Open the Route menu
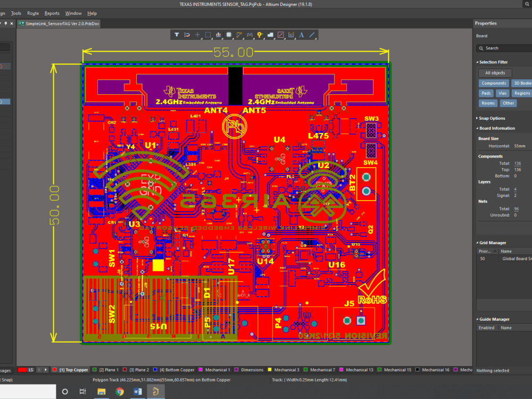This screenshot has height=399, width=532. [x=33, y=13]
